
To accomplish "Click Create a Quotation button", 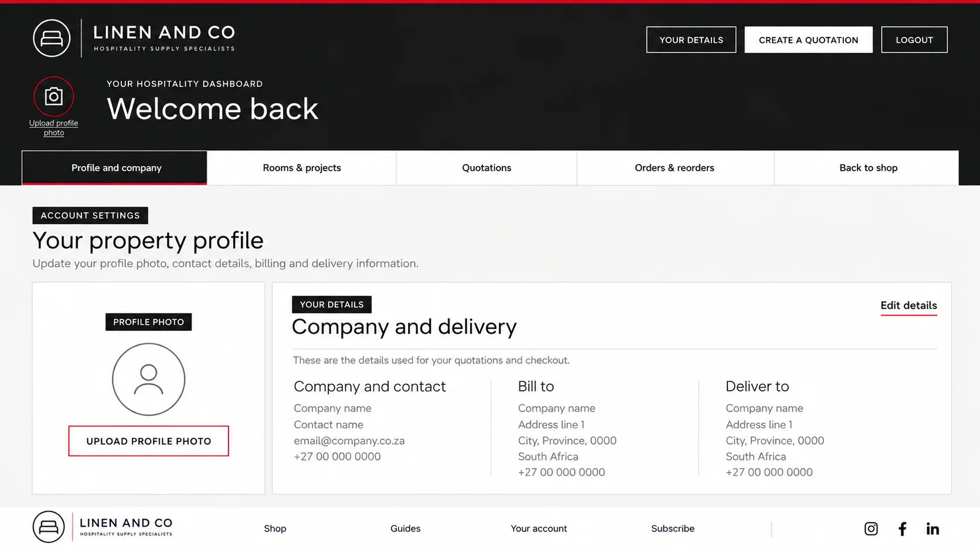I will pyautogui.click(x=808, y=40).
